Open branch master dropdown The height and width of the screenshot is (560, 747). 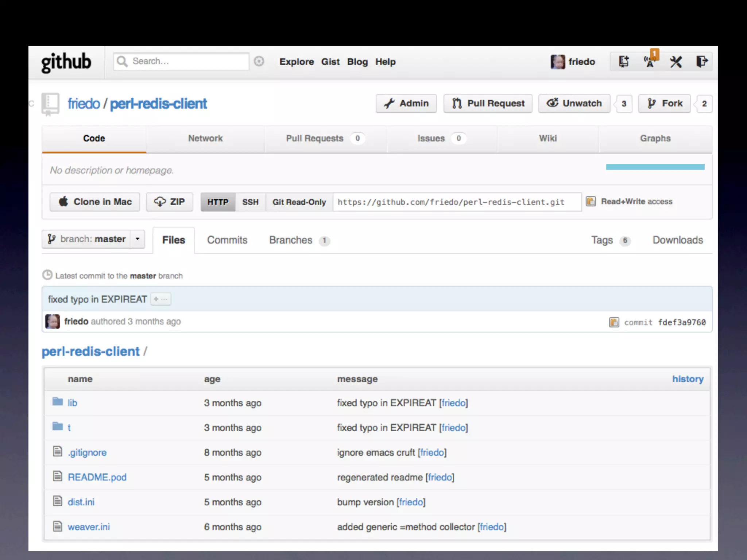point(93,239)
